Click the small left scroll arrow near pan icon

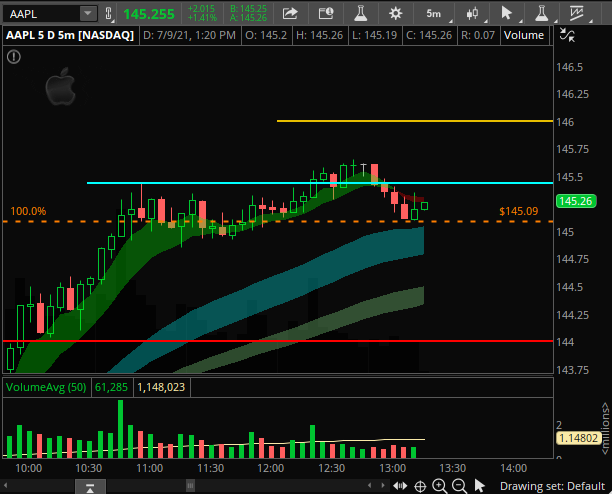pos(370,485)
